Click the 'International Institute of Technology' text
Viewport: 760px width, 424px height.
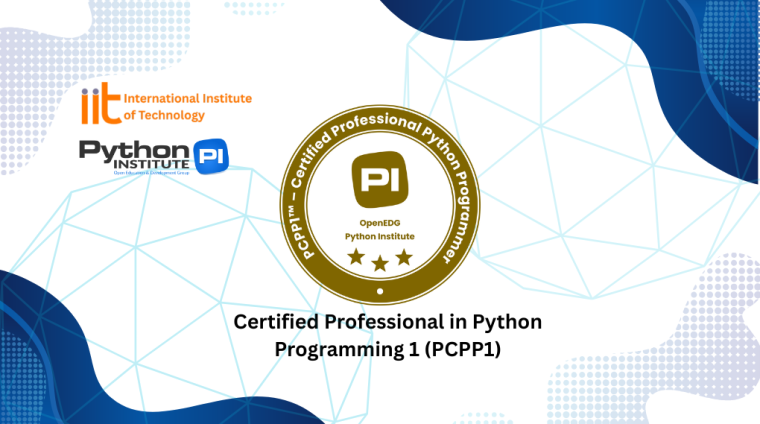pyautogui.click(x=188, y=107)
